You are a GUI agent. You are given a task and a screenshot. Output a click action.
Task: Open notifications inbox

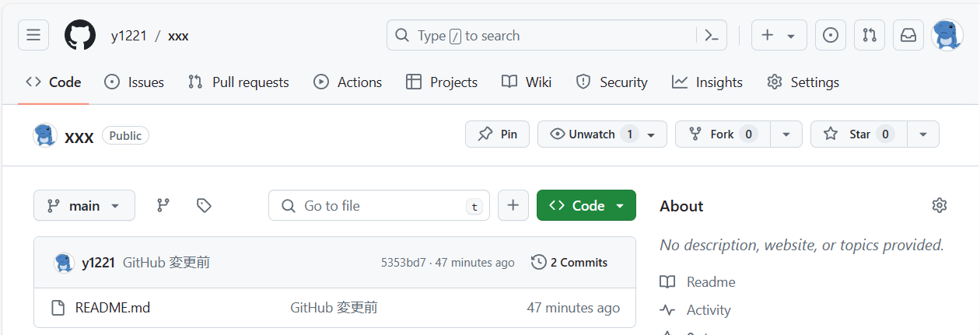click(908, 35)
